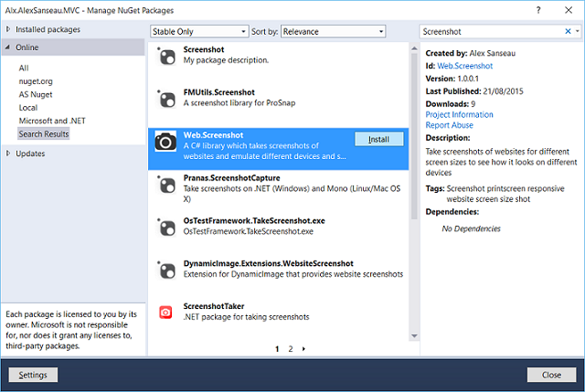Select the Pranas.ScreenshotCapture package row
Screen dimensions: 585x392
[278, 192]
